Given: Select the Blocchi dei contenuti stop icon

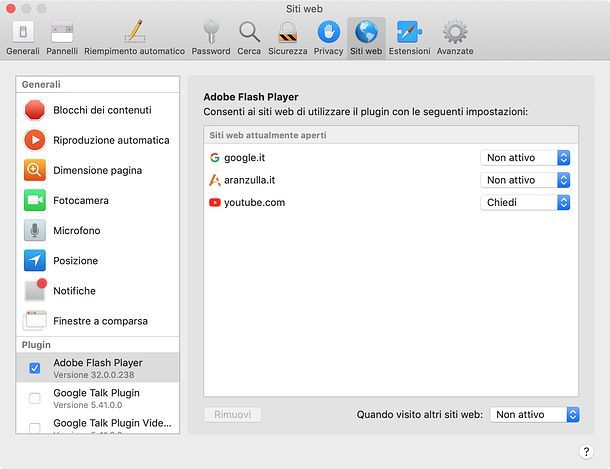Looking at the screenshot, I should [35, 110].
